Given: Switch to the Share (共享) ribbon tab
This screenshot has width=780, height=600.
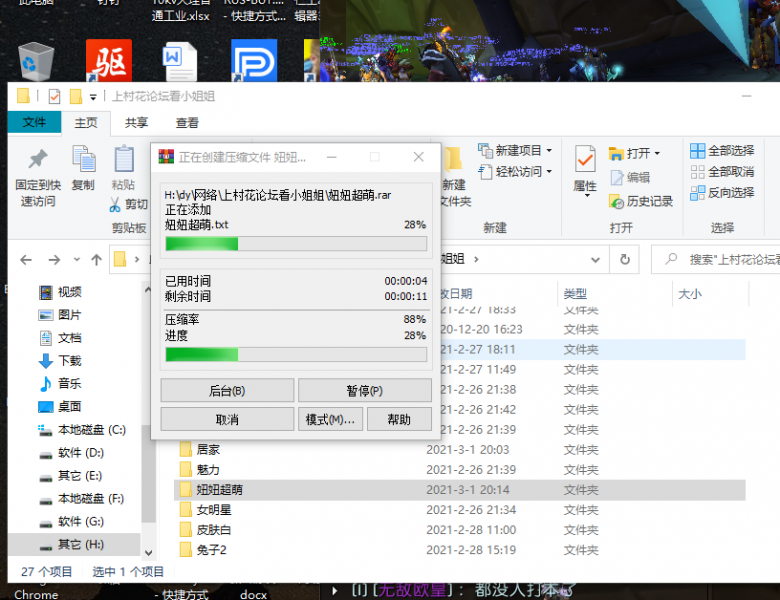Looking at the screenshot, I should pyautogui.click(x=136, y=122).
